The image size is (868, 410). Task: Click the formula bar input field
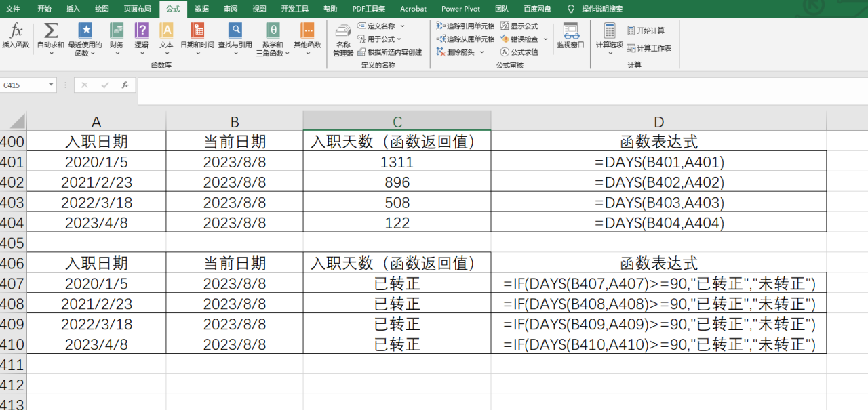point(502,91)
